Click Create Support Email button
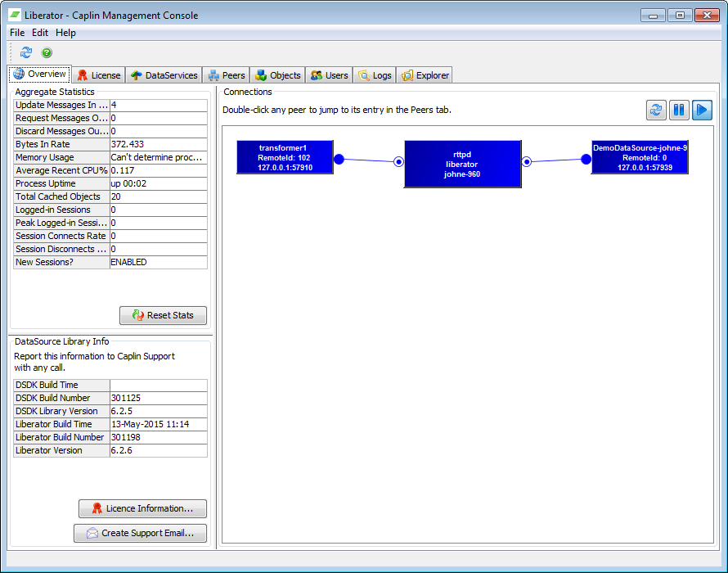 pos(140,533)
